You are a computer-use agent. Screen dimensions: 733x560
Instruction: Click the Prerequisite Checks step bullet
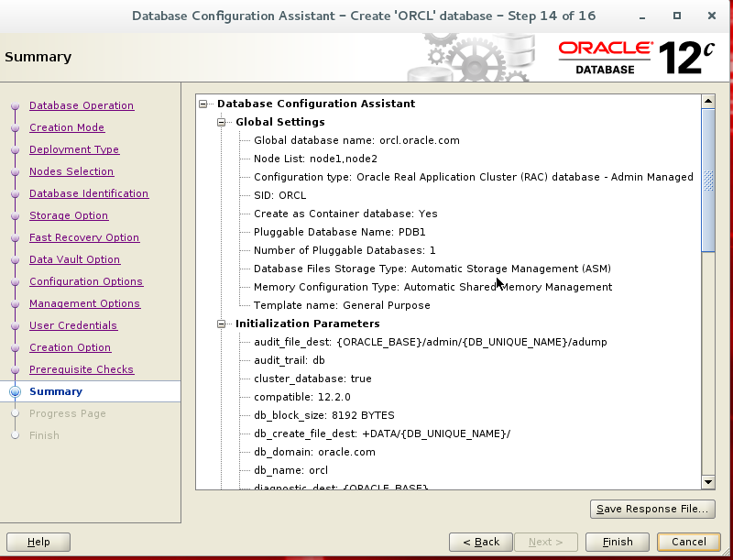coord(15,369)
